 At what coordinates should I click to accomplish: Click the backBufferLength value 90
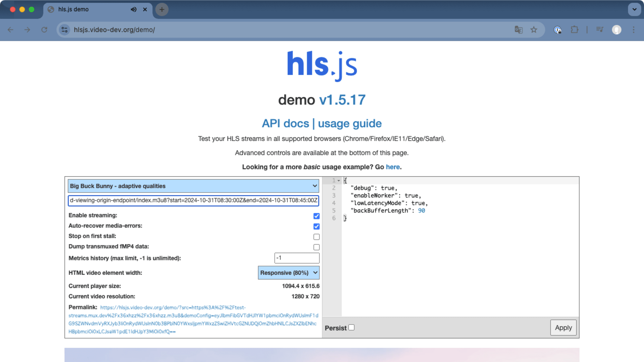click(x=421, y=210)
